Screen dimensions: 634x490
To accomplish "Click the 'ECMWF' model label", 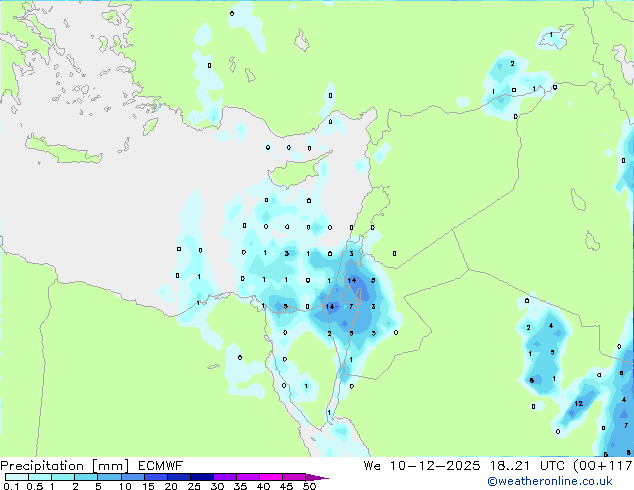I will coord(160,466).
